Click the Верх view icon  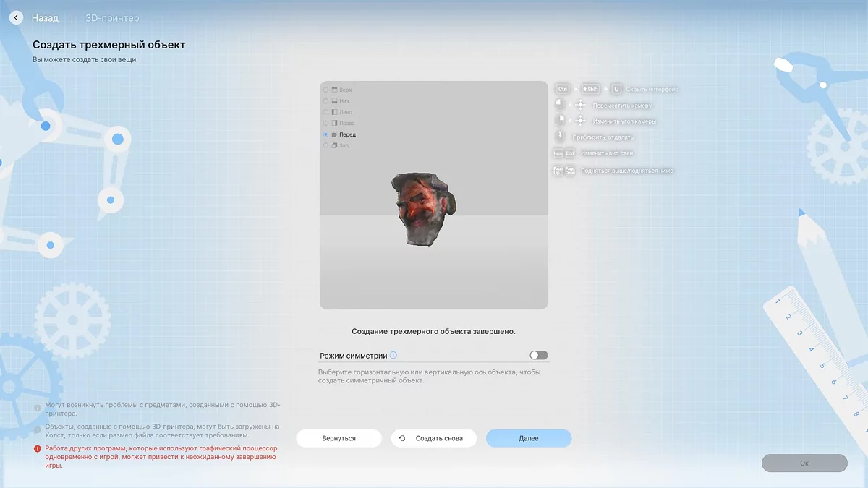pyautogui.click(x=334, y=90)
